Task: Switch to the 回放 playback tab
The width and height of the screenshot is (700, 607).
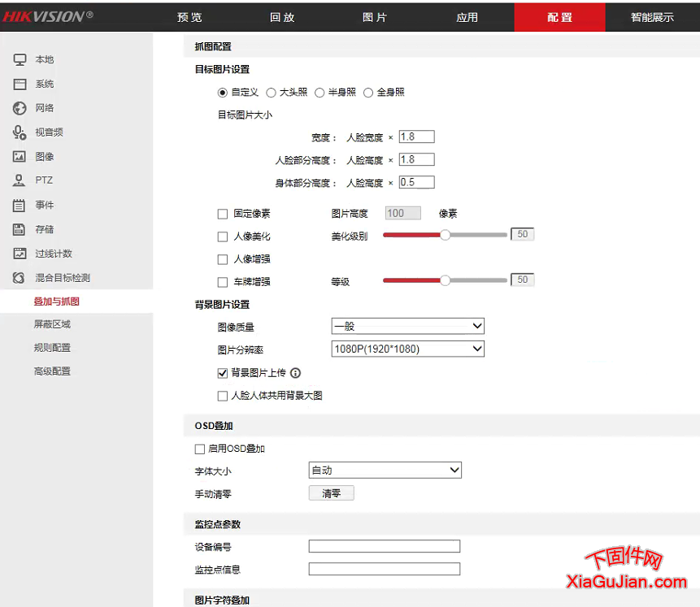Action: [x=282, y=16]
